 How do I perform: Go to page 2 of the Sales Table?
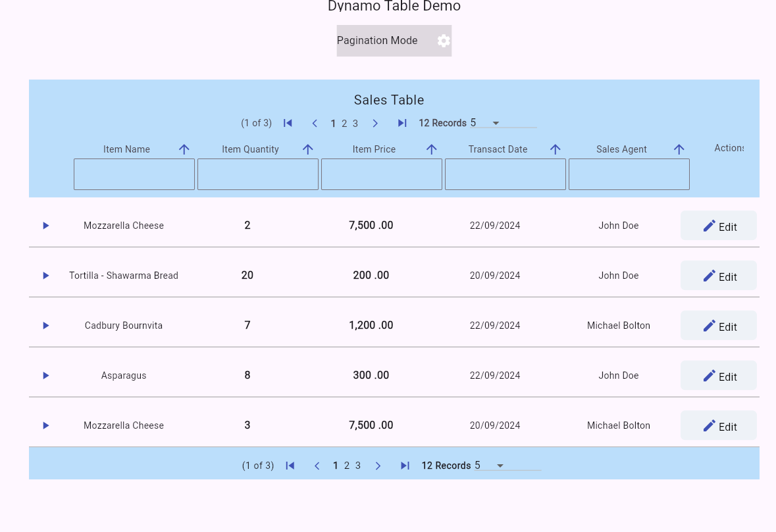[344, 123]
